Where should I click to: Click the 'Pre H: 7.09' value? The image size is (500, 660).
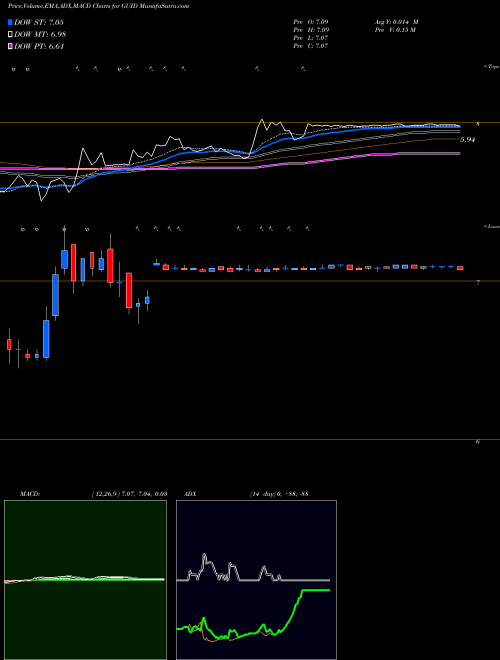(x=311, y=30)
